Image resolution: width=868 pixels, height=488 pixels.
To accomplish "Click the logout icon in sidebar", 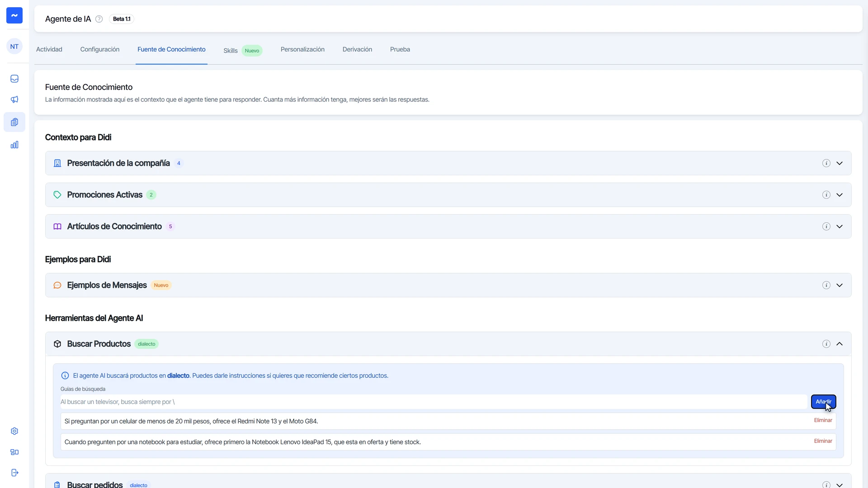I will tap(14, 473).
